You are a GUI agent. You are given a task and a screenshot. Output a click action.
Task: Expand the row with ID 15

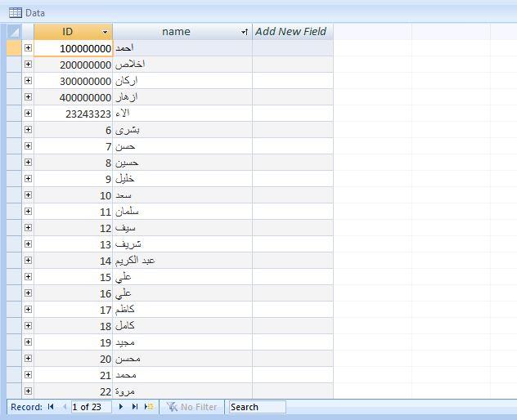pyautogui.click(x=28, y=277)
